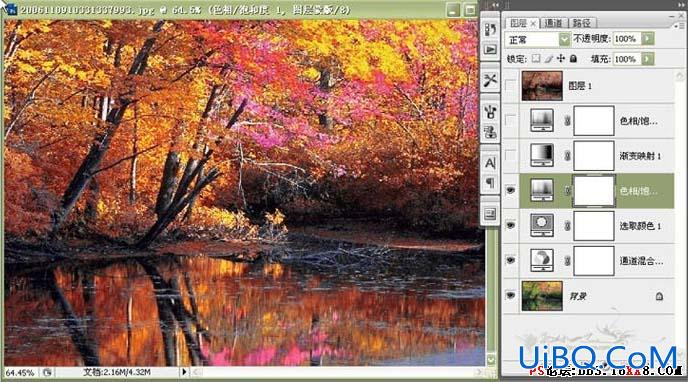Hide the 背景 layer
The image size is (688, 382).
click(510, 296)
